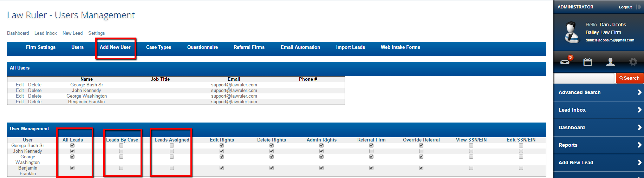The width and height of the screenshot is (644, 178).
Task: Open the Web Intake Forms tab
Action: (401, 47)
